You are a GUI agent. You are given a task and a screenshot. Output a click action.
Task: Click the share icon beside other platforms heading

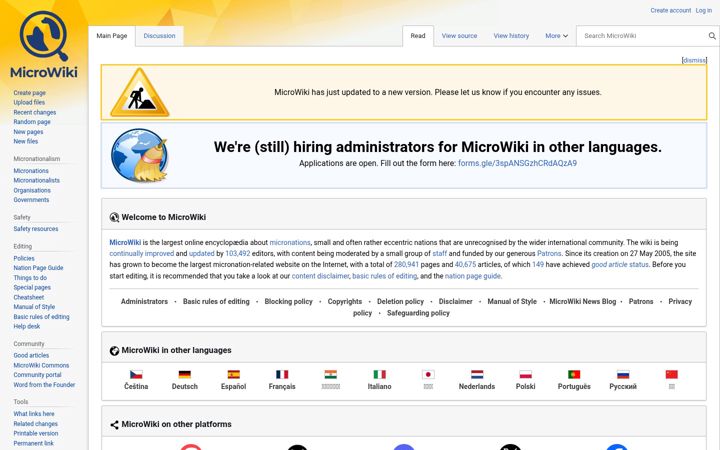(114, 425)
